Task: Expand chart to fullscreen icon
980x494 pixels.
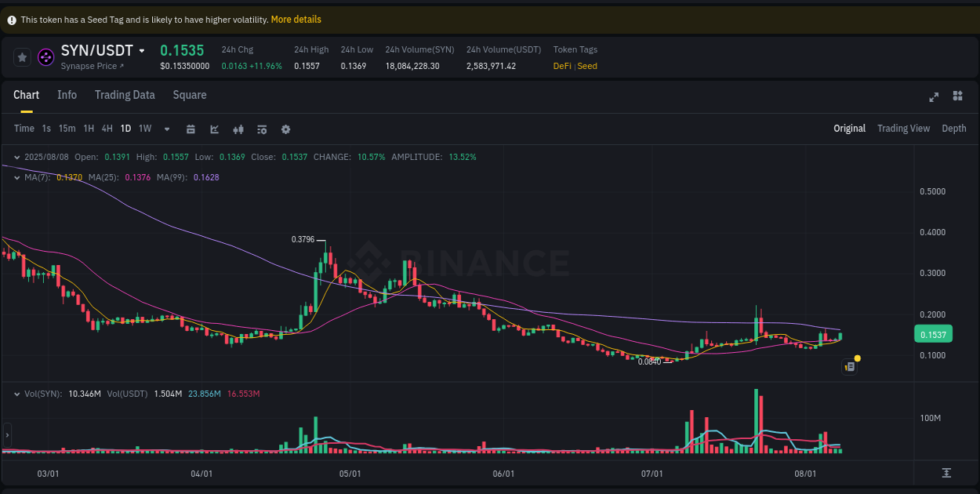Action: tap(934, 96)
